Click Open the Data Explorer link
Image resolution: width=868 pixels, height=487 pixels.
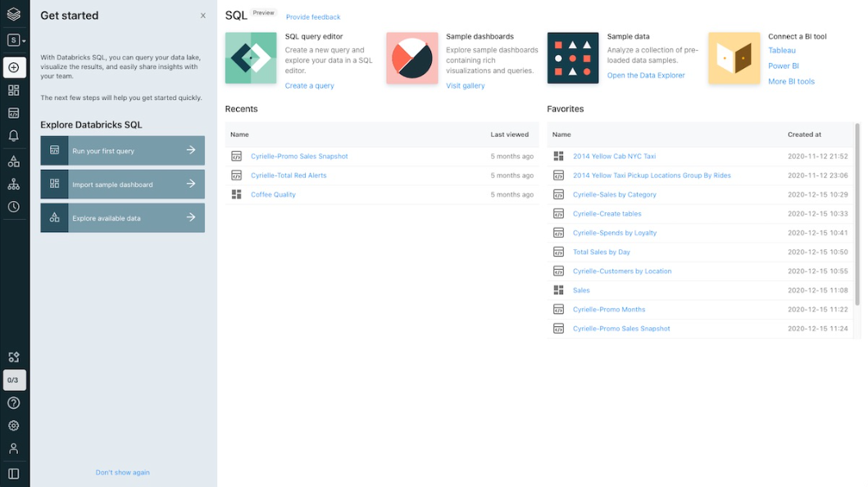[x=645, y=75]
